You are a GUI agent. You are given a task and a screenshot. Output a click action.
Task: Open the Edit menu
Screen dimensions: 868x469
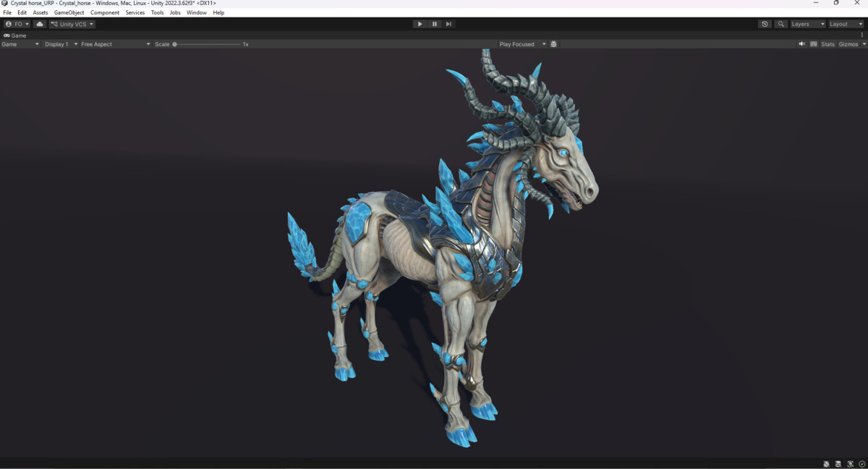coord(22,12)
